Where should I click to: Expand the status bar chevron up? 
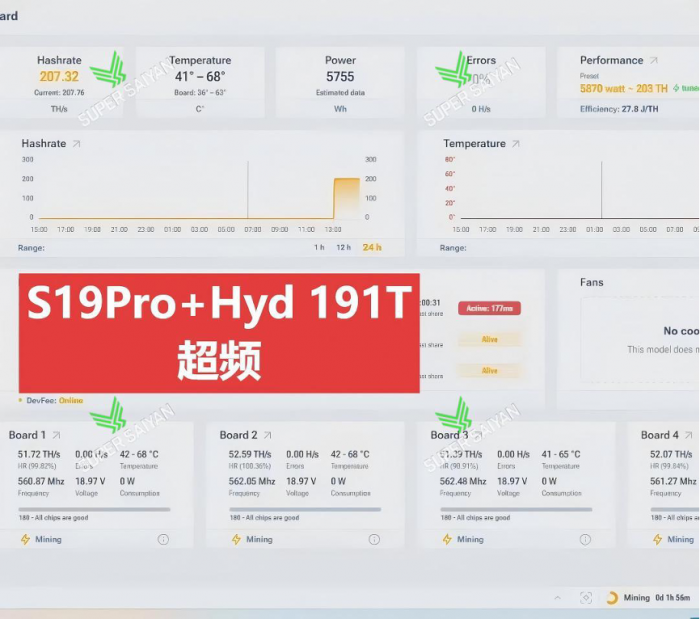[x=558, y=598]
